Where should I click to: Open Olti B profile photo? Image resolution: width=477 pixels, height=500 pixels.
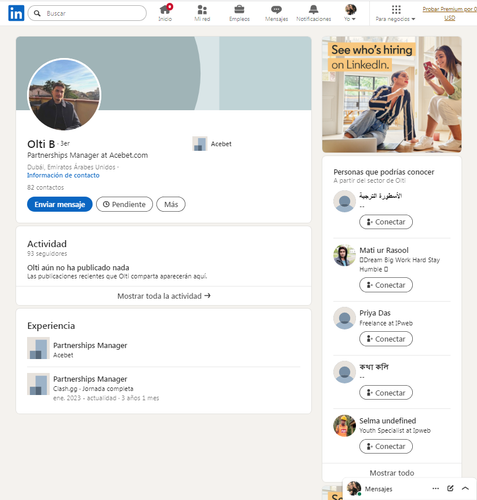click(64, 95)
